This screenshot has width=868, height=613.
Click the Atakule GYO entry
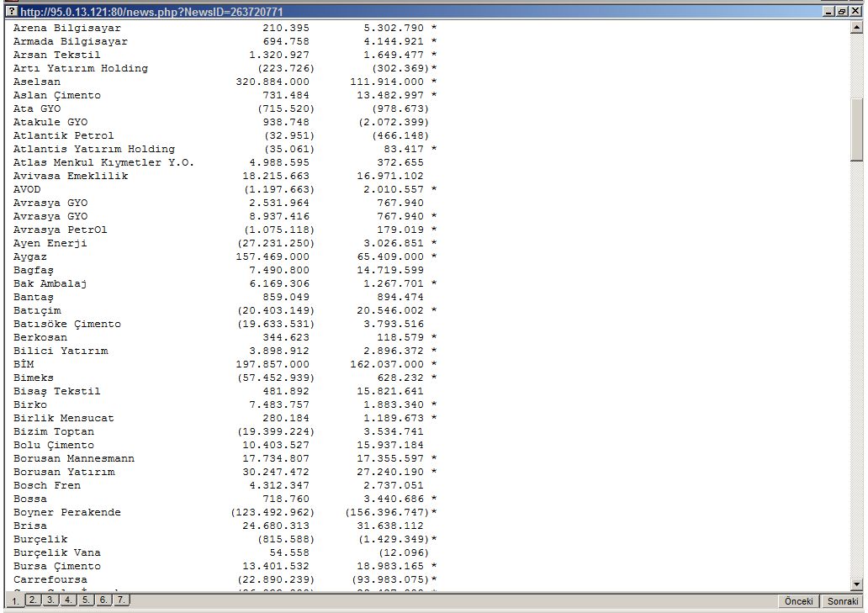tap(50, 122)
